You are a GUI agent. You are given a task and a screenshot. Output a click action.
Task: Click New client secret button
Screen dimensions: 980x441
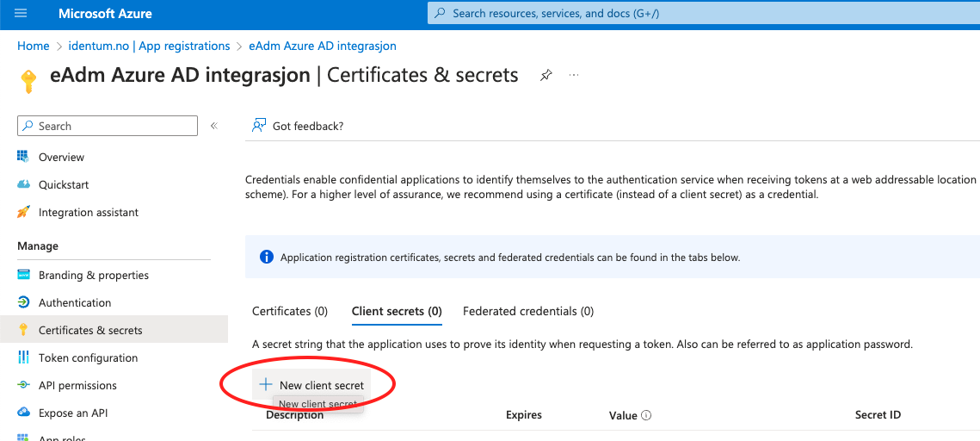point(311,385)
